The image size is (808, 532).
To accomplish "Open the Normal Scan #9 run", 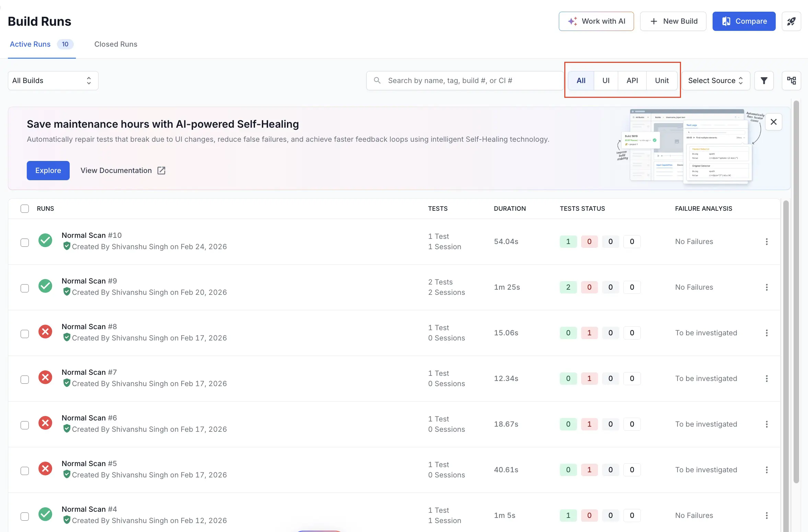I will point(89,281).
